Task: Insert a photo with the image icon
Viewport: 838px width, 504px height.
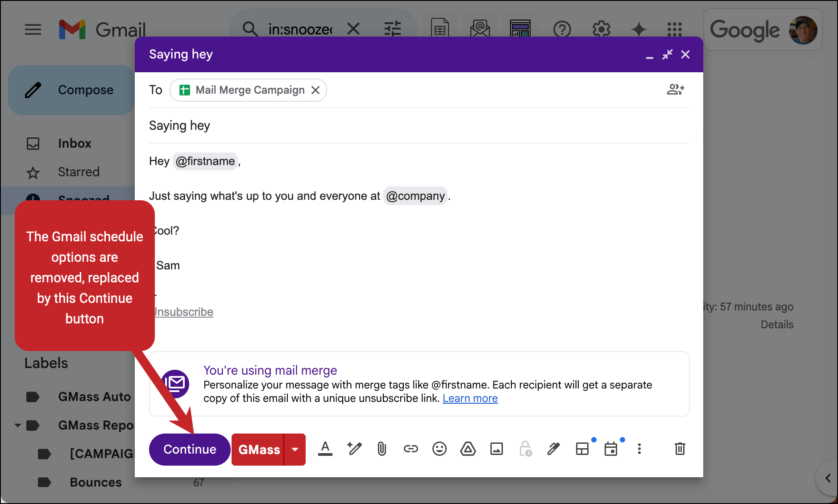Action: [x=497, y=449]
